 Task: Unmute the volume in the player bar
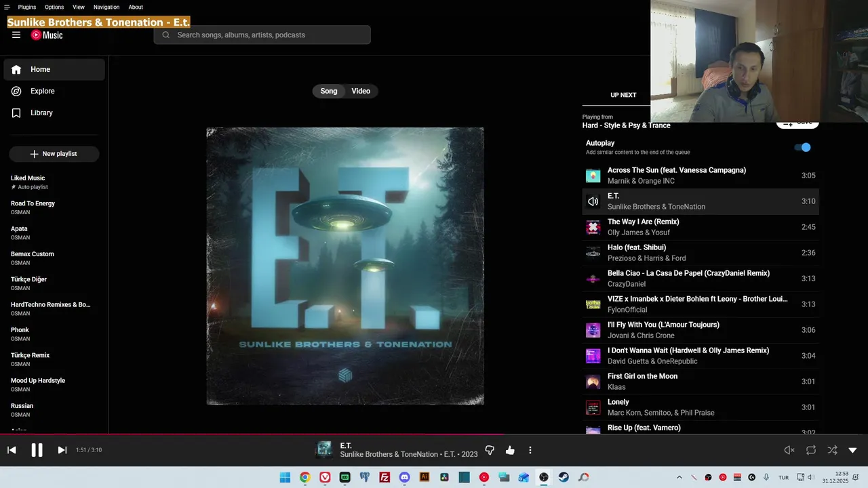[789, 450]
